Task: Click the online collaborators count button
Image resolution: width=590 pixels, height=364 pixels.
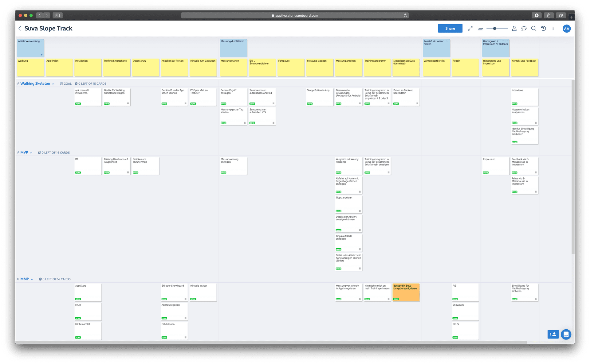Action: (x=553, y=334)
